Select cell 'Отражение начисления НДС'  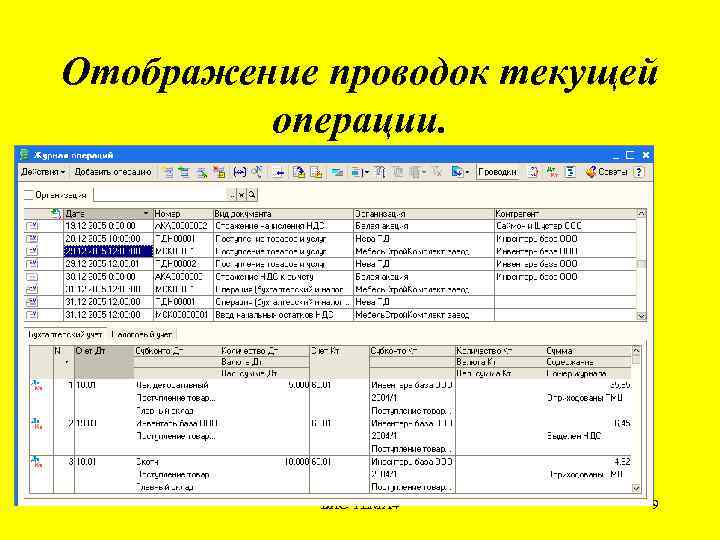(x=283, y=226)
